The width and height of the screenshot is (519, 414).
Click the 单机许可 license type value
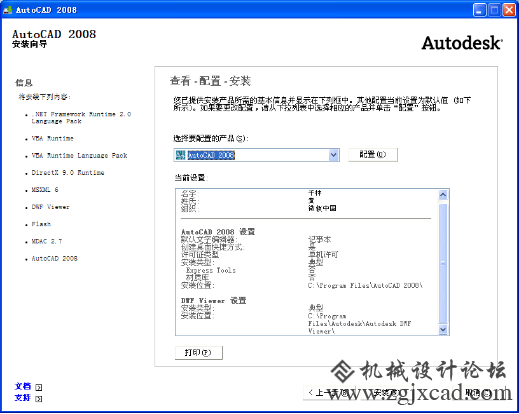[323, 255]
